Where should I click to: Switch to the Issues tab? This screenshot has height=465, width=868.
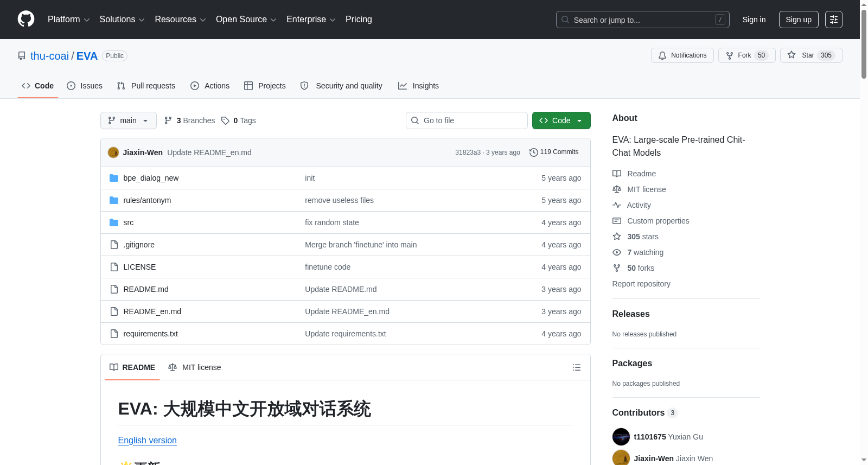click(85, 86)
